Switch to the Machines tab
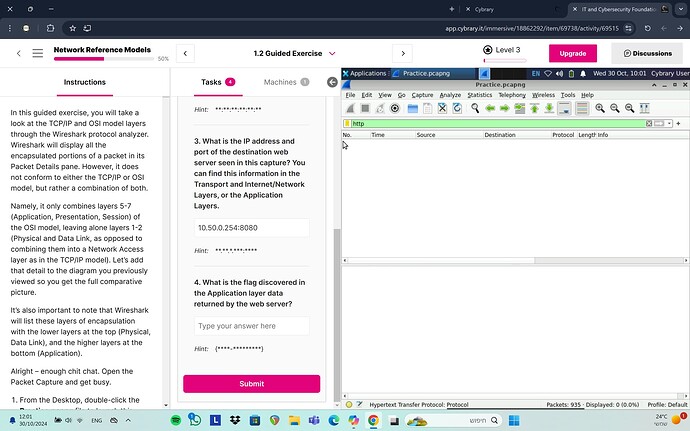 pyautogui.click(x=285, y=82)
